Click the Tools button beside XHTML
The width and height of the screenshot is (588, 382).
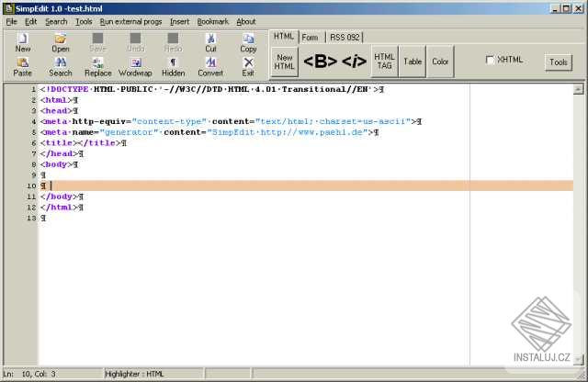(559, 62)
